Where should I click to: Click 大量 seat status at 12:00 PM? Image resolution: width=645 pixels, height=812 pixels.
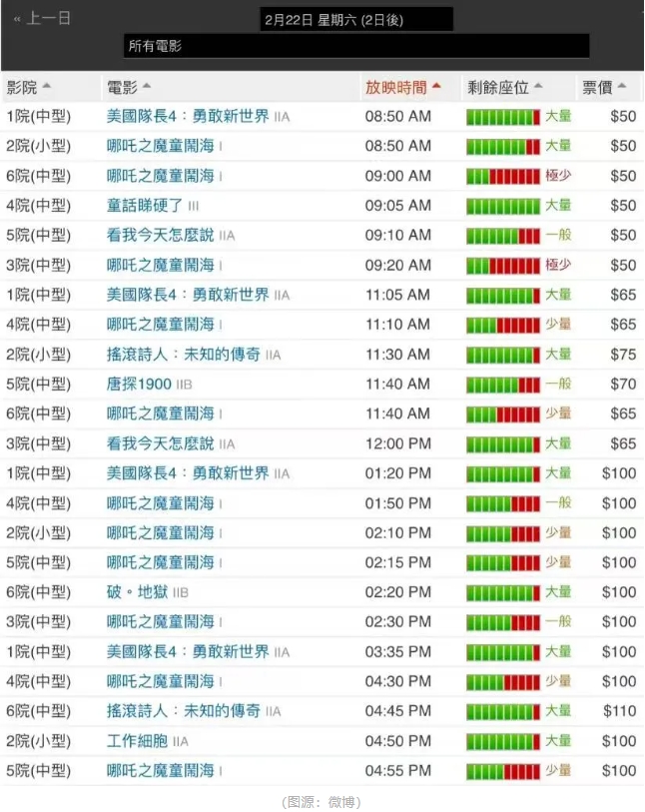(x=558, y=443)
